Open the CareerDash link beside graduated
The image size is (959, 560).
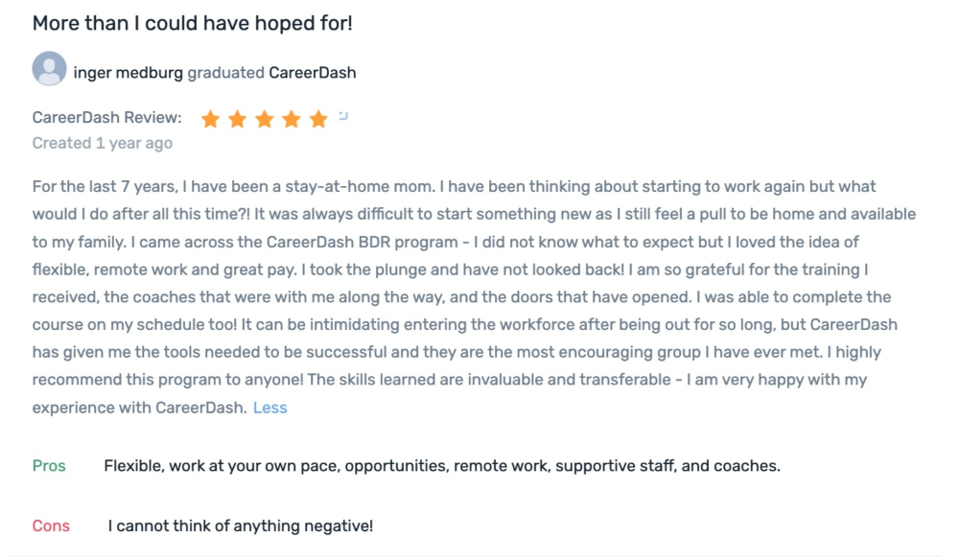click(312, 72)
